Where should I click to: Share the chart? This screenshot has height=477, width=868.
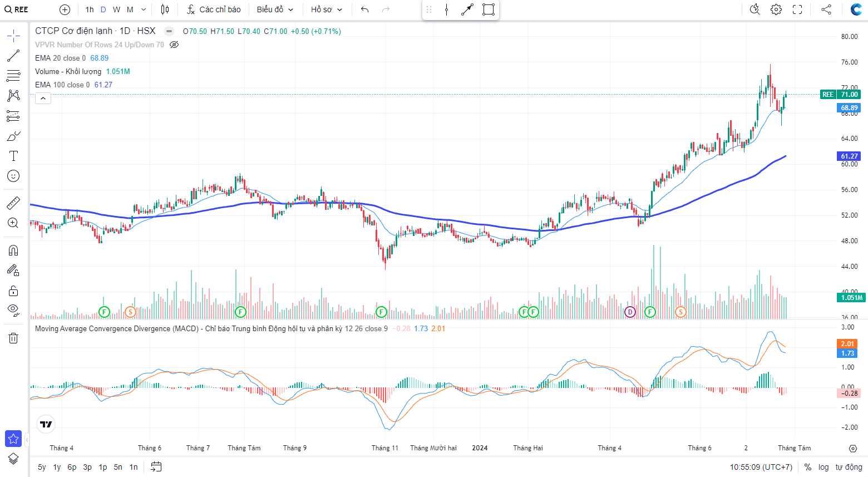click(826, 9)
